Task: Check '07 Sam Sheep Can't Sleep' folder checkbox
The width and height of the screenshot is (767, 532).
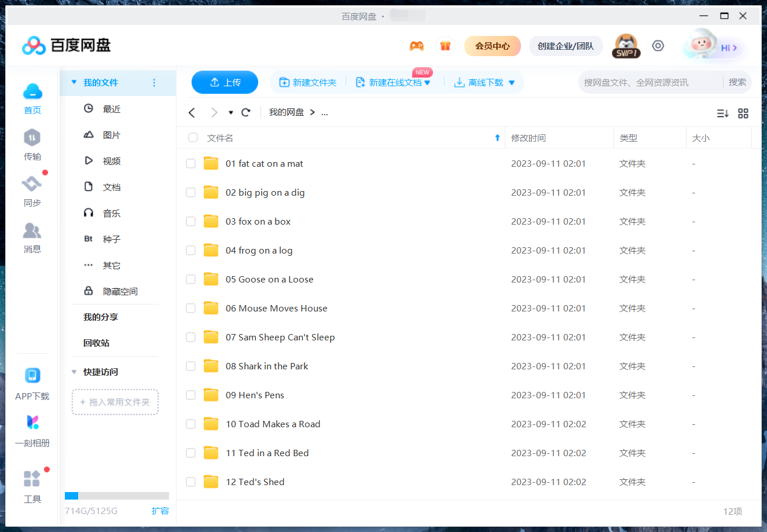Action: pyautogui.click(x=190, y=337)
